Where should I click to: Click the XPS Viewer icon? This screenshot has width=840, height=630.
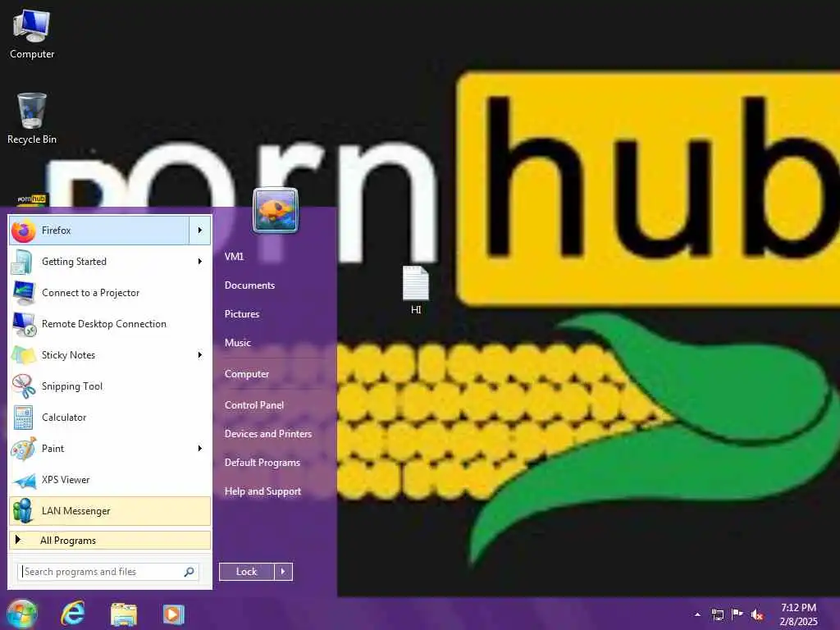[24, 480]
